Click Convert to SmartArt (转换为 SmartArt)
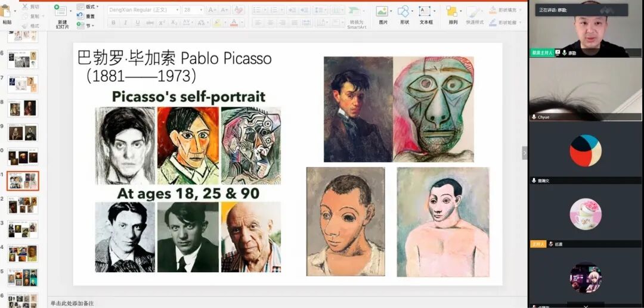The width and height of the screenshot is (644, 308). coord(357,17)
